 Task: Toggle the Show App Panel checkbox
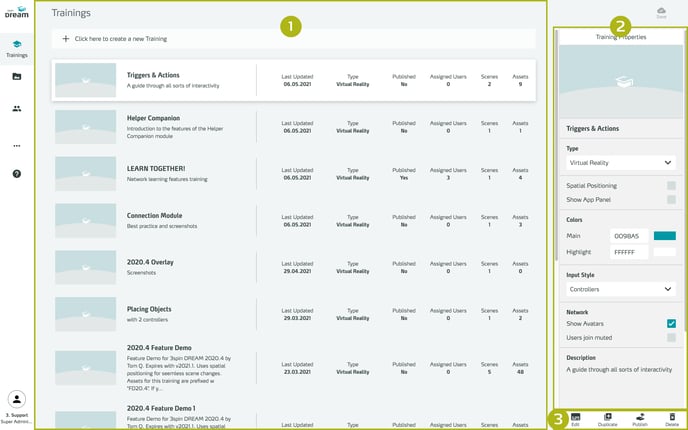(671, 200)
